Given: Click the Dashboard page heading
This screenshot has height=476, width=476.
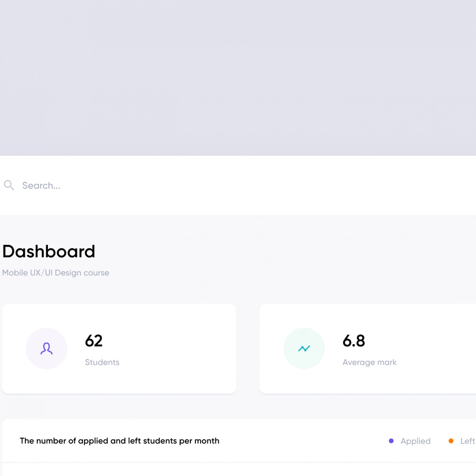Looking at the screenshot, I should [x=49, y=252].
